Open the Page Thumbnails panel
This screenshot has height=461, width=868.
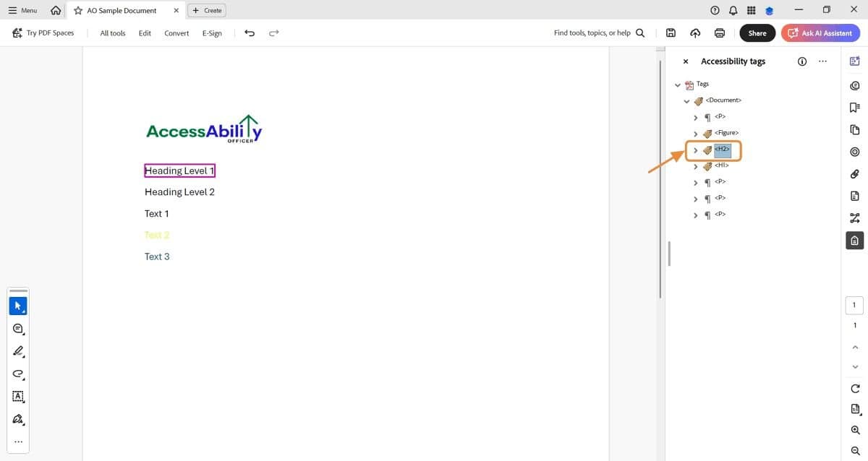pos(854,129)
